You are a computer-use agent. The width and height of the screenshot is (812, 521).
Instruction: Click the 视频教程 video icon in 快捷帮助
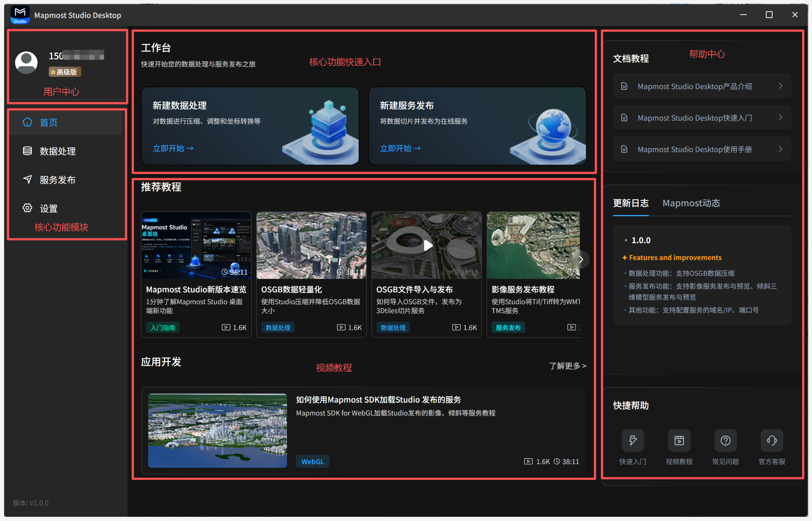pyautogui.click(x=679, y=441)
